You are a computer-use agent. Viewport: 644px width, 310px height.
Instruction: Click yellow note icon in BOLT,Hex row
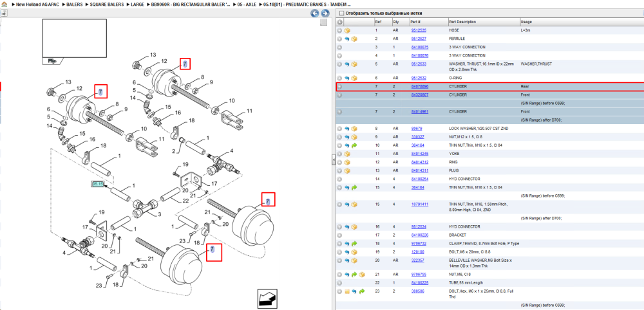point(347,291)
